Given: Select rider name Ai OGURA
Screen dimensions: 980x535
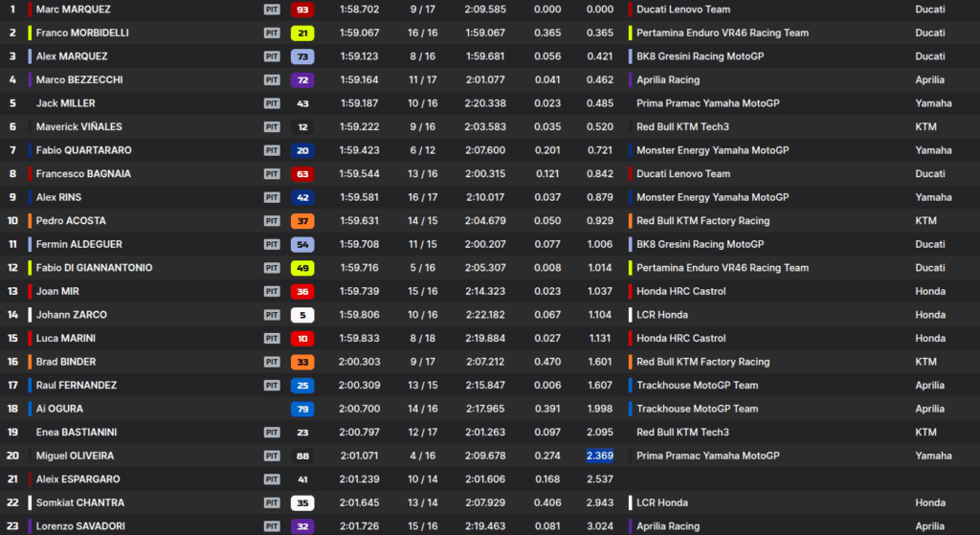Looking at the screenshot, I should click(59, 409).
